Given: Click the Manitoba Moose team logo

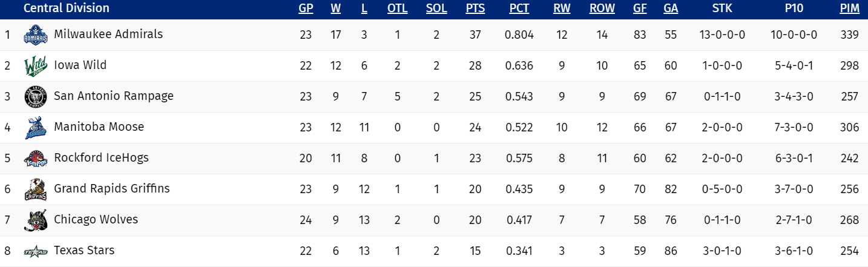Looking at the screenshot, I should coord(36,128).
